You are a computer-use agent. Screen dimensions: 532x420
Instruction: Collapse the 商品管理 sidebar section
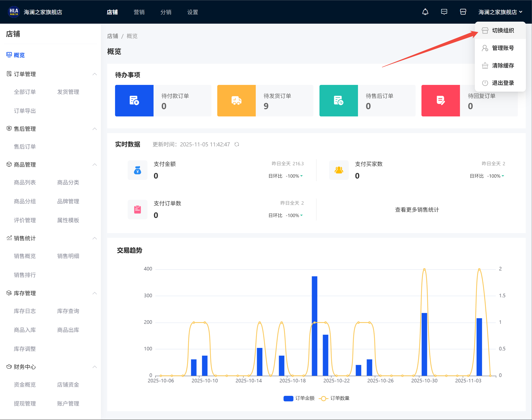95,164
